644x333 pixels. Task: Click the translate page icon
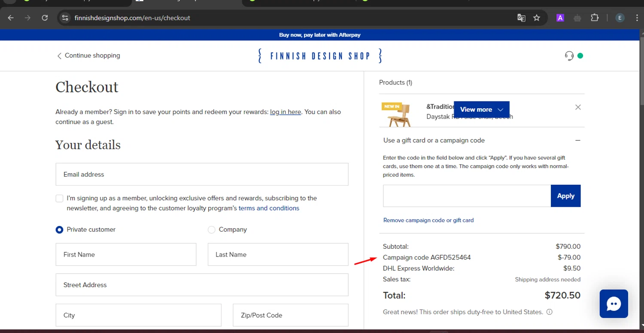pyautogui.click(x=521, y=18)
